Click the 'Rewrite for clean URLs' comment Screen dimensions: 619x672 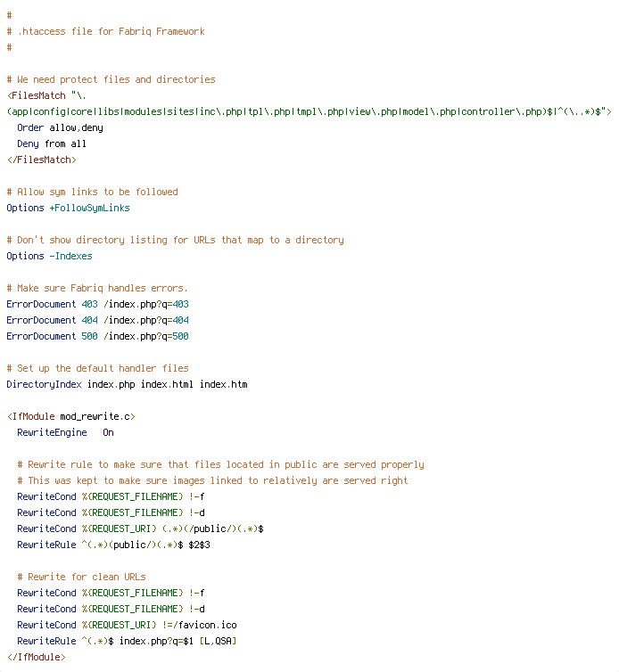tap(81, 577)
